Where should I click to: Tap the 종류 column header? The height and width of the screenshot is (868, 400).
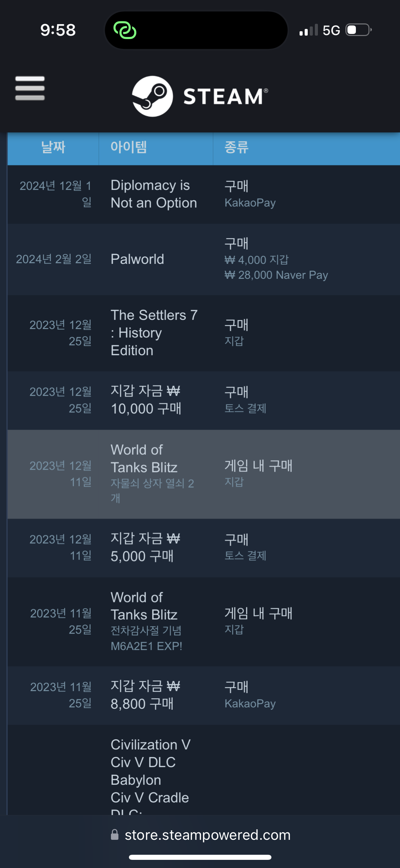[x=306, y=148]
